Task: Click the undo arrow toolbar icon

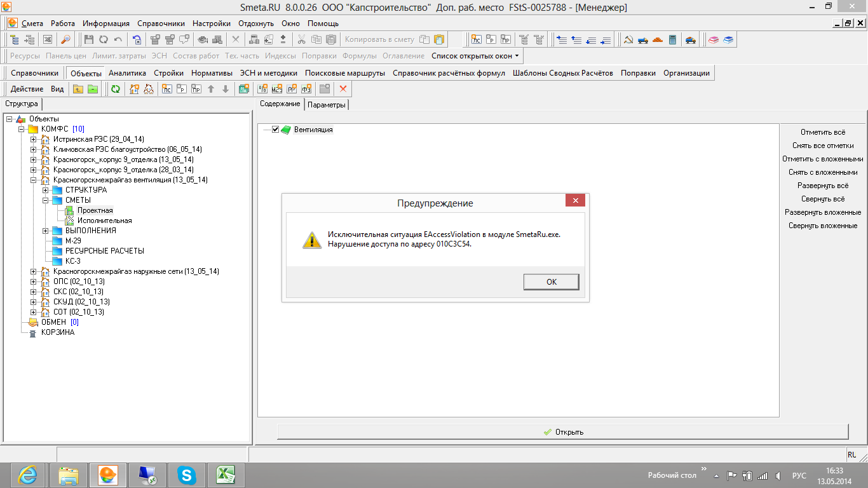Action: 118,39
